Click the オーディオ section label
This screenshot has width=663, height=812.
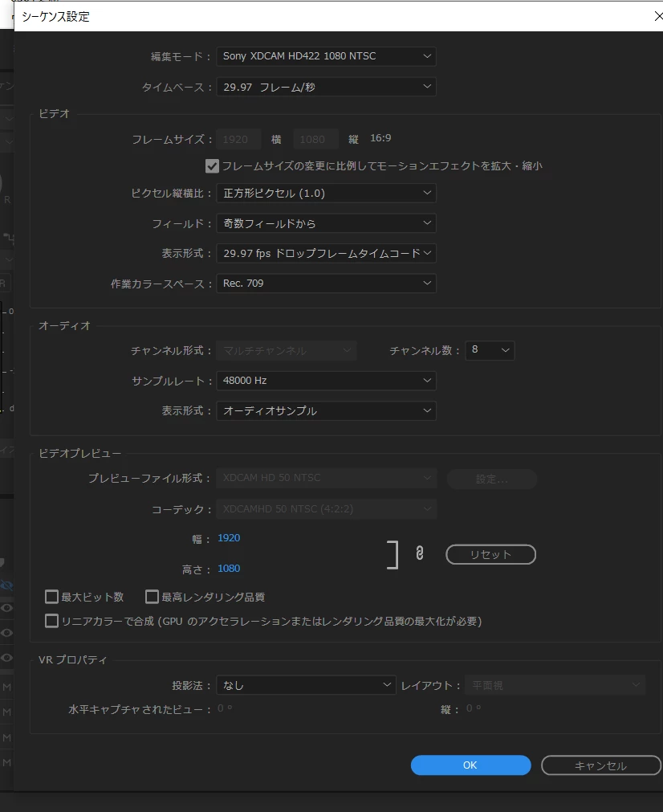pyautogui.click(x=64, y=326)
